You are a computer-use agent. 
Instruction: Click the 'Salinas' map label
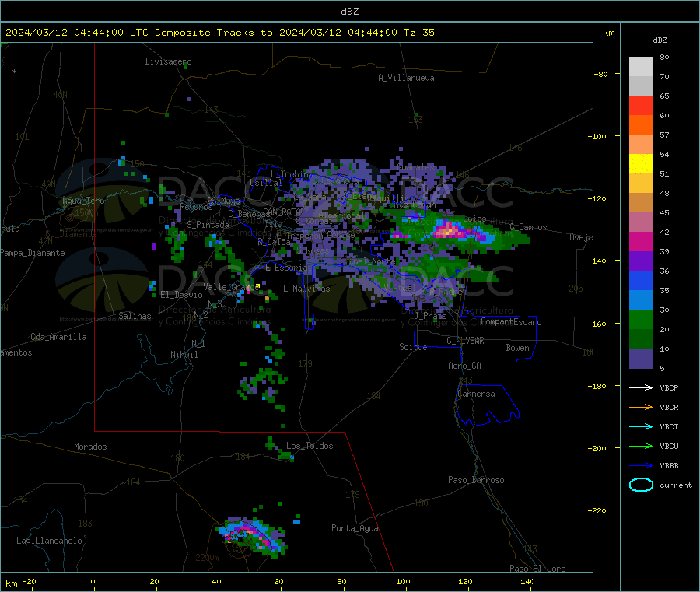[135, 316]
